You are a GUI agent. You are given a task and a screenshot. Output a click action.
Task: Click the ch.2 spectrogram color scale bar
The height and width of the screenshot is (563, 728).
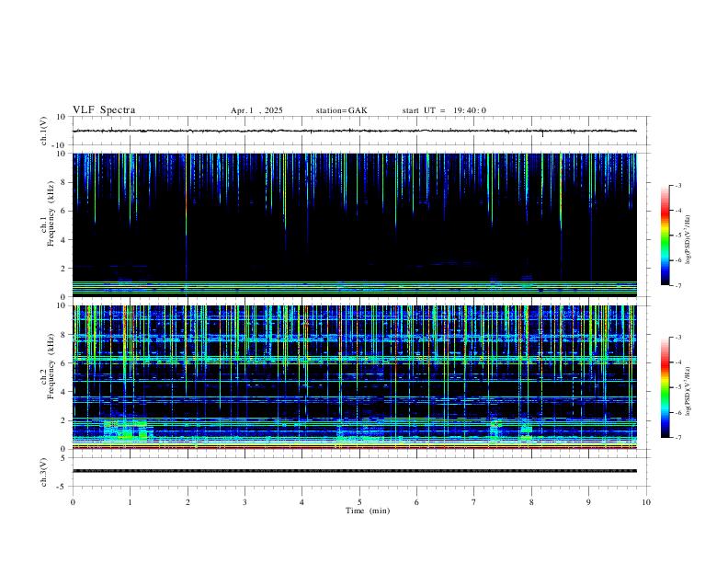[665, 387]
